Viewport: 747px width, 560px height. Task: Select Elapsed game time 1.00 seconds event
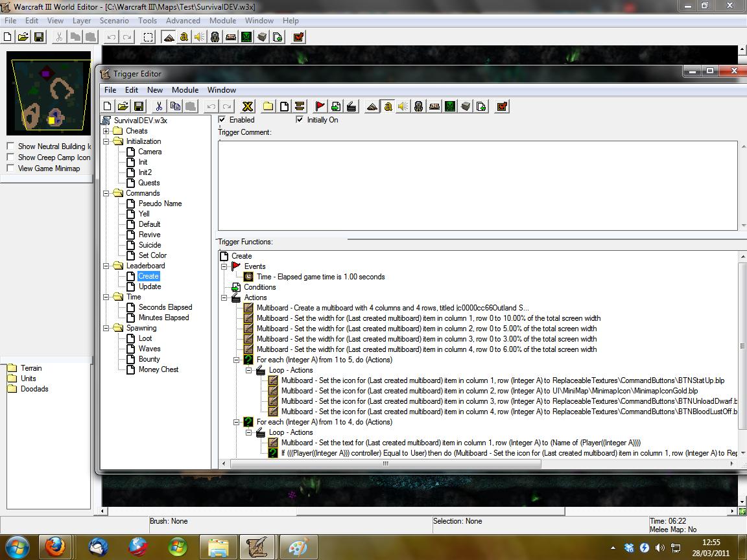click(x=320, y=277)
